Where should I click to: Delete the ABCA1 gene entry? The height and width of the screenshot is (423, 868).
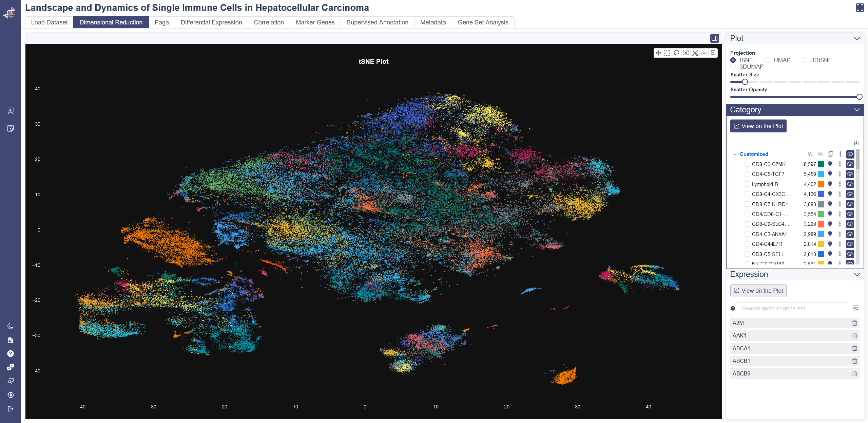(854, 348)
